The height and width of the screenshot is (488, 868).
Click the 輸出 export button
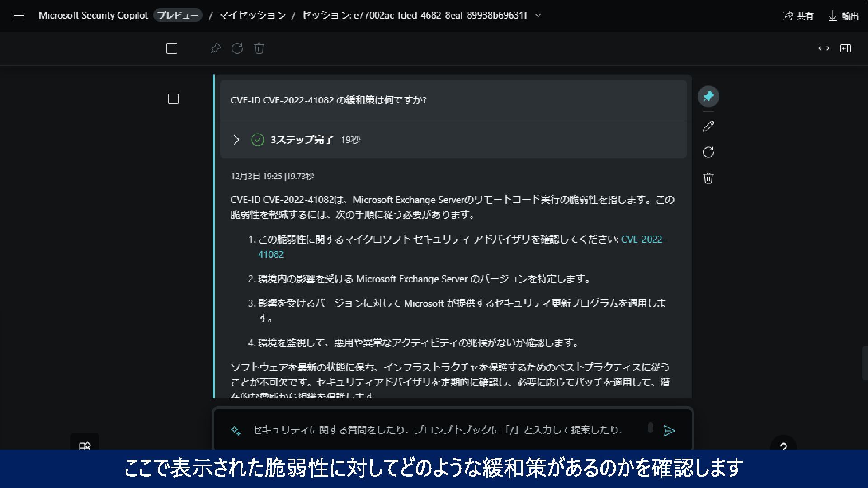(843, 16)
